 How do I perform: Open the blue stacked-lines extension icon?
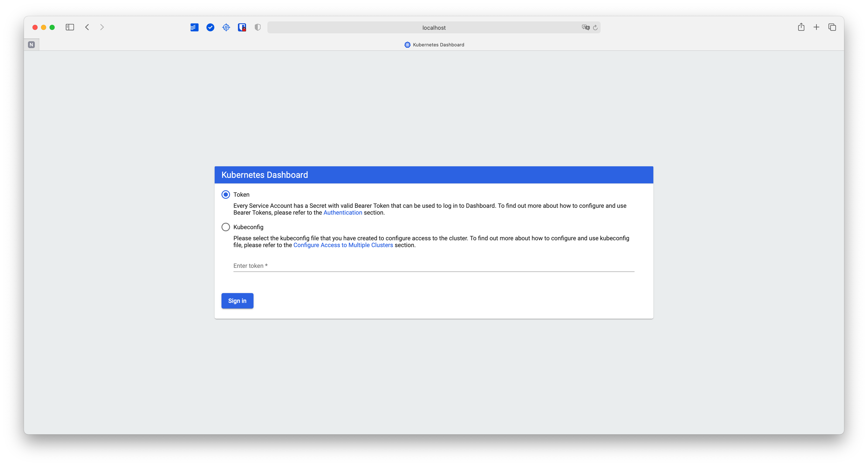(x=194, y=27)
